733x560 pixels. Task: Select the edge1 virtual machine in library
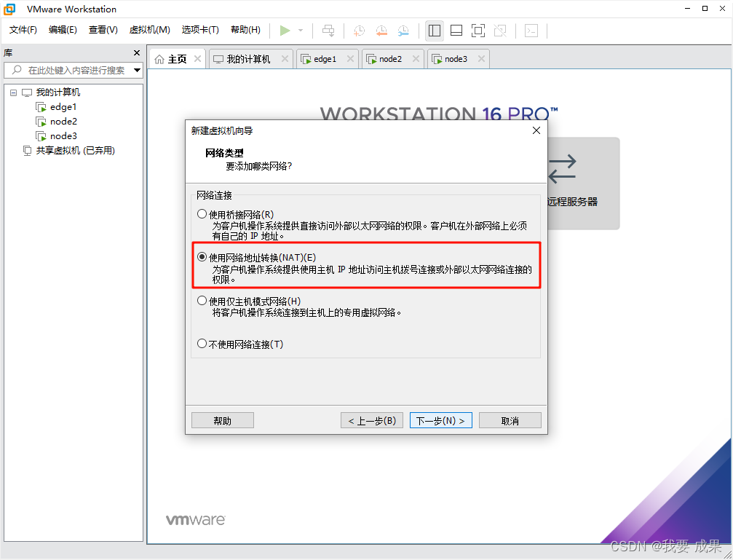click(x=62, y=106)
